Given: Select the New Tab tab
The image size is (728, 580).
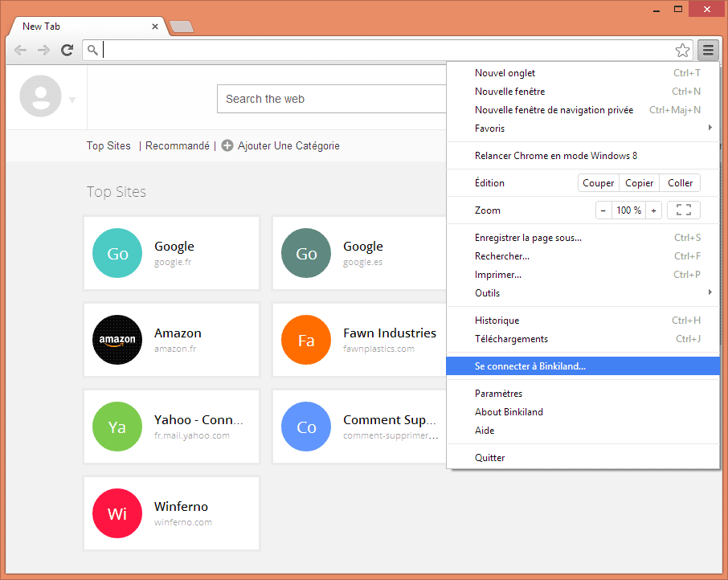Looking at the screenshot, I should [88, 27].
